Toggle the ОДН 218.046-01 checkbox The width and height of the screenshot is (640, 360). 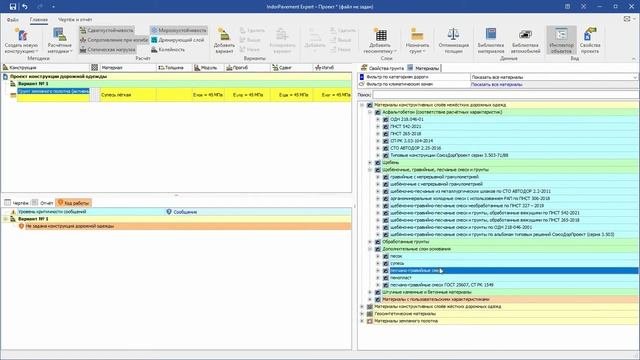(x=386, y=119)
